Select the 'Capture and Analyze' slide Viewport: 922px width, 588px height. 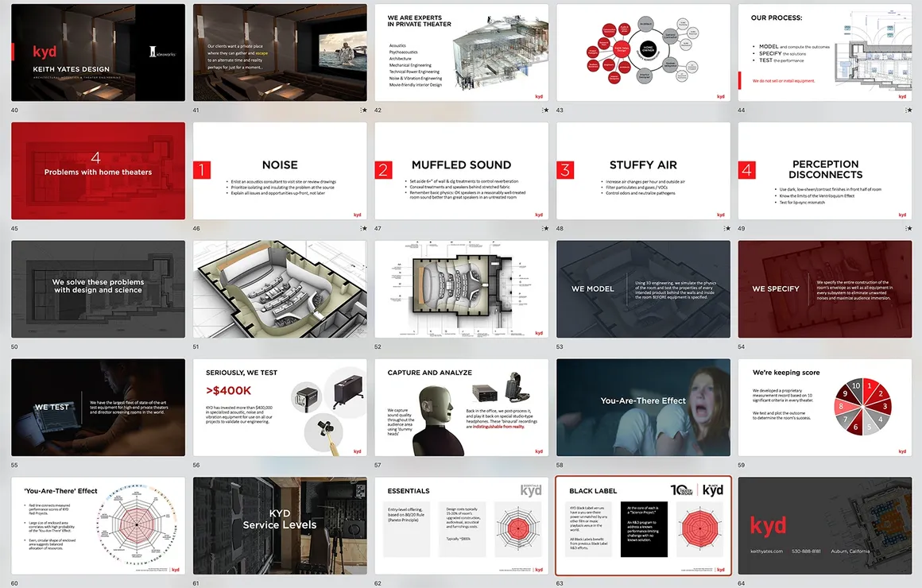(462, 408)
